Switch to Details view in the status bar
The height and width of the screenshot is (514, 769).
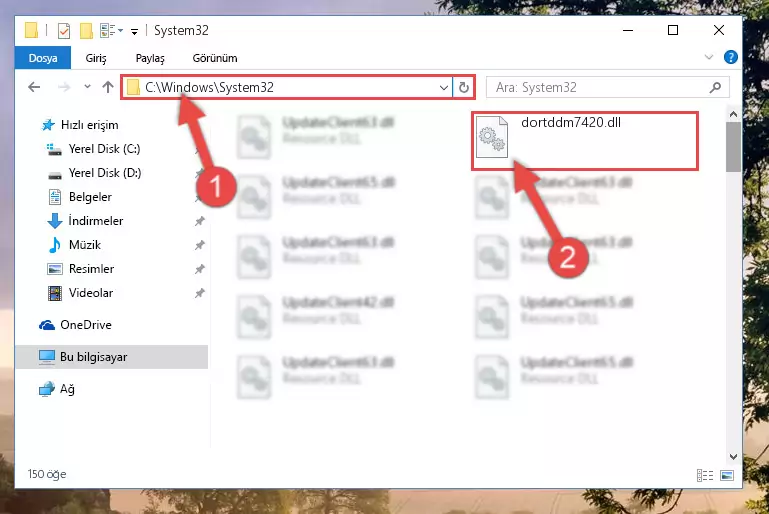pos(705,475)
